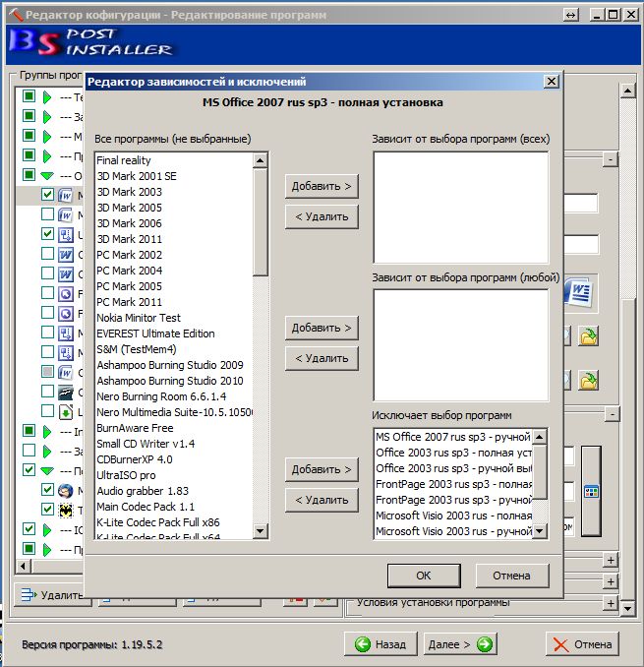Expand the Условия установки программы section
This screenshot has height=667, width=644.
click(x=611, y=601)
